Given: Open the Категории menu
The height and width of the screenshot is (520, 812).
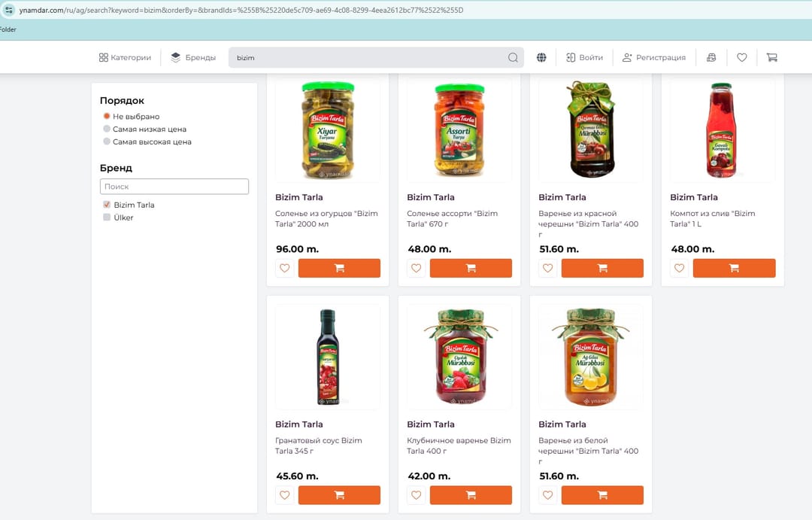Looking at the screenshot, I should click(125, 58).
